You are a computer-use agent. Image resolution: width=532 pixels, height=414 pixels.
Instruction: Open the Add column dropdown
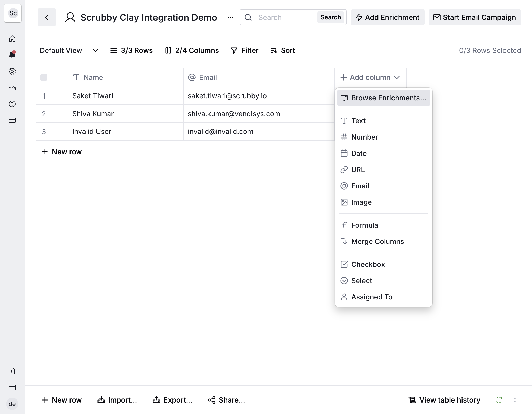pos(370,77)
